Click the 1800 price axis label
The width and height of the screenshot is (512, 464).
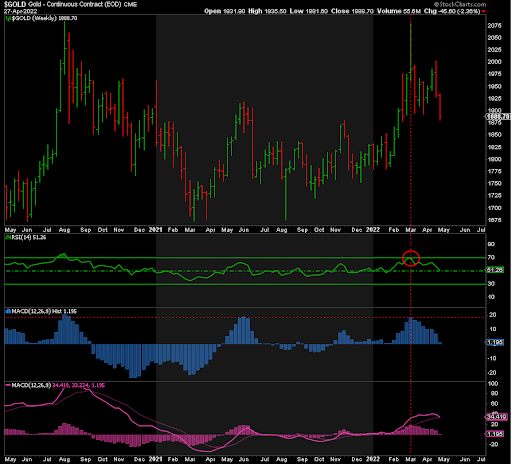click(494, 159)
